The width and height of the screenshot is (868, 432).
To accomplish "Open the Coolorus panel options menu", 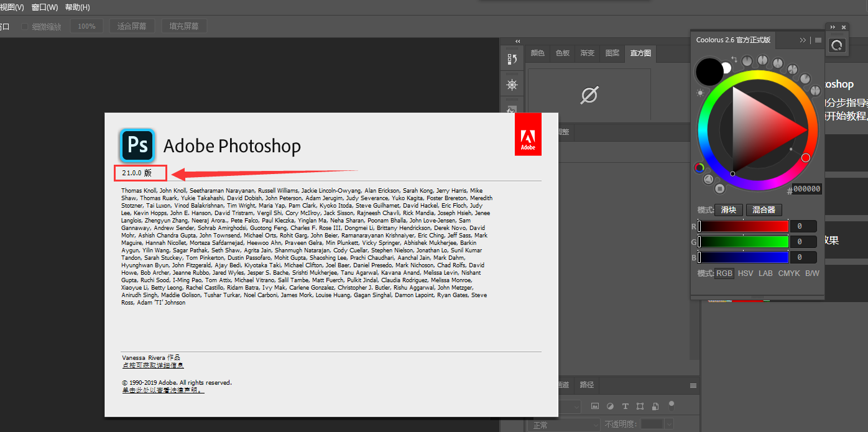I will click(x=818, y=40).
